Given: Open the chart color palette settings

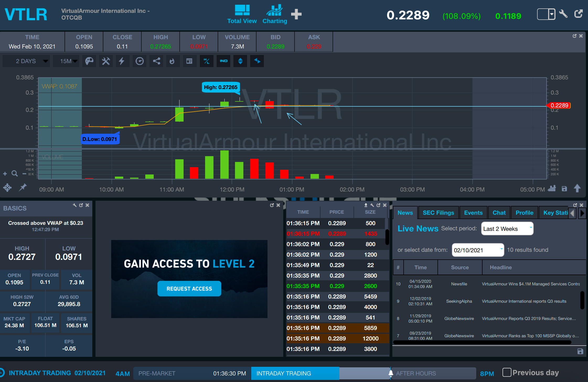Looking at the screenshot, I should pyautogui.click(x=89, y=61).
